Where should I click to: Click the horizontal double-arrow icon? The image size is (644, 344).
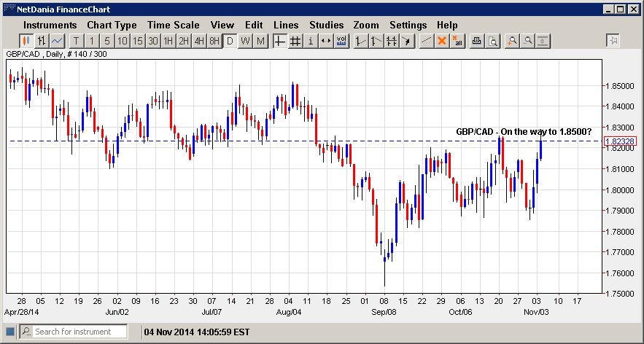(x=326, y=41)
